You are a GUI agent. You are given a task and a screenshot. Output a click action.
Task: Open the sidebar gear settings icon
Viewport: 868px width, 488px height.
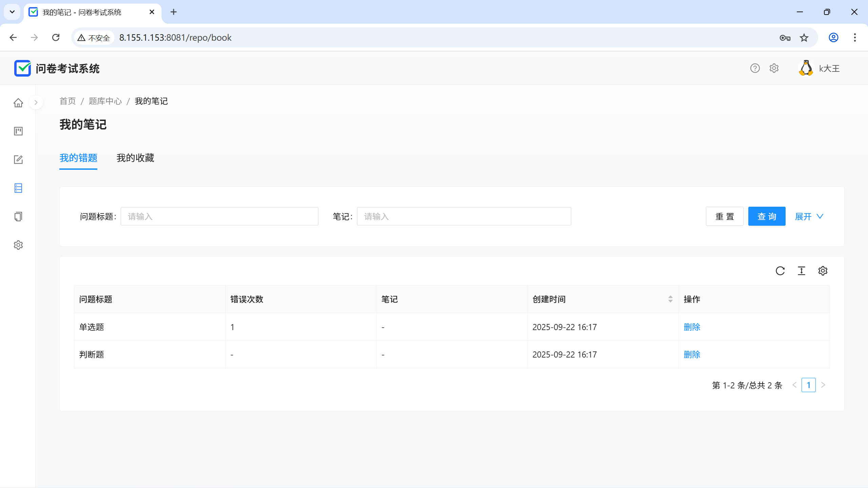pyautogui.click(x=18, y=245)
